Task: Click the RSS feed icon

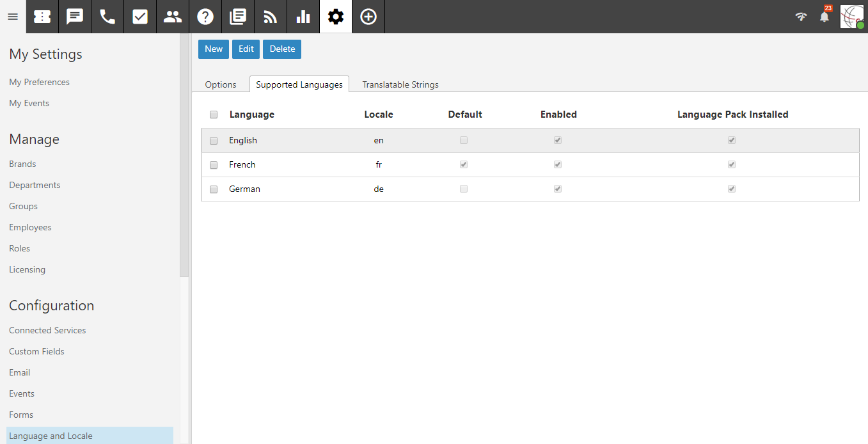Action: pos(271,17)
